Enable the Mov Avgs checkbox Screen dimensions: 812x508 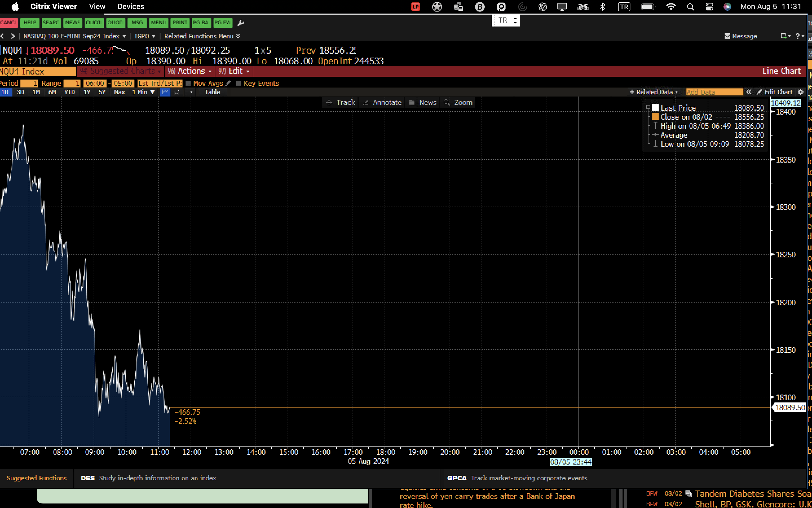click(188, 83)
